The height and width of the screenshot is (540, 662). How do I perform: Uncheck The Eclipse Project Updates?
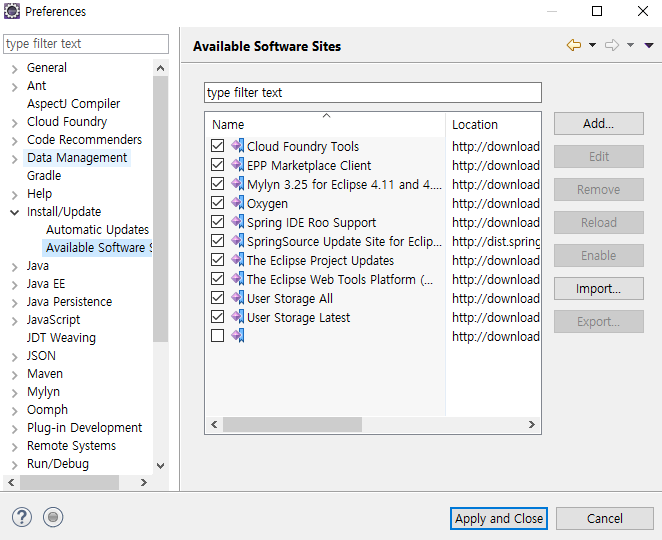(217, 260)
